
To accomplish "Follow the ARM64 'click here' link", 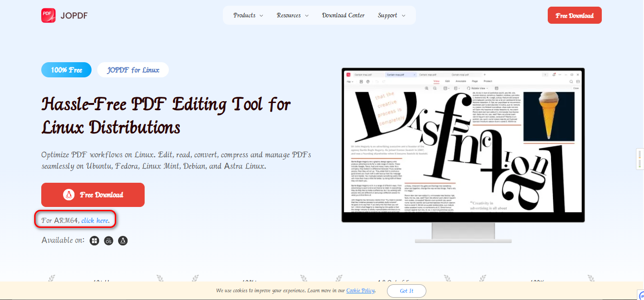I will [95, 220].
